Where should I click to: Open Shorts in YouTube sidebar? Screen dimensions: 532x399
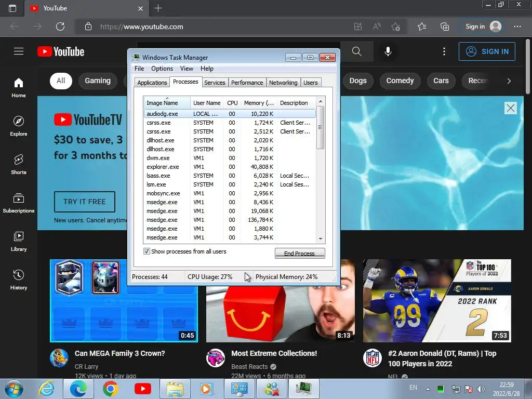point(19,164)
